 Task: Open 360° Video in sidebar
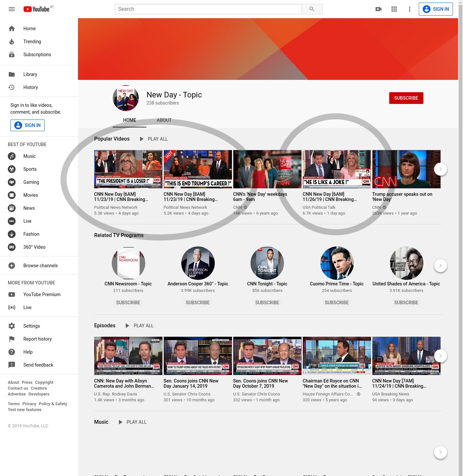[x=39, y=247]
